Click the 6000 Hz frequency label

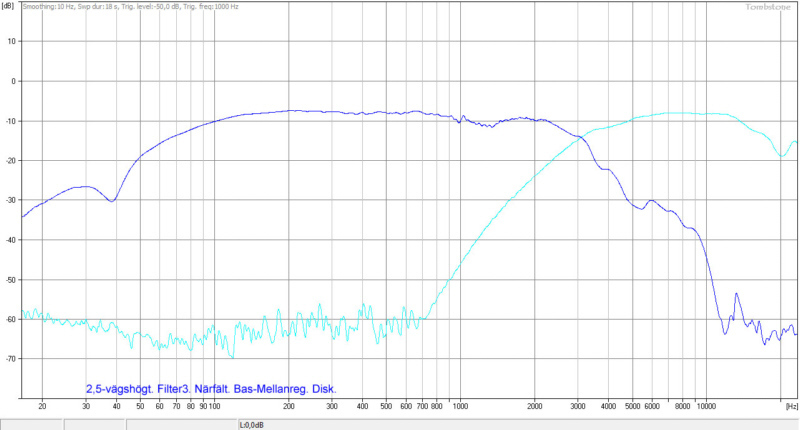(x=652, y=407)
